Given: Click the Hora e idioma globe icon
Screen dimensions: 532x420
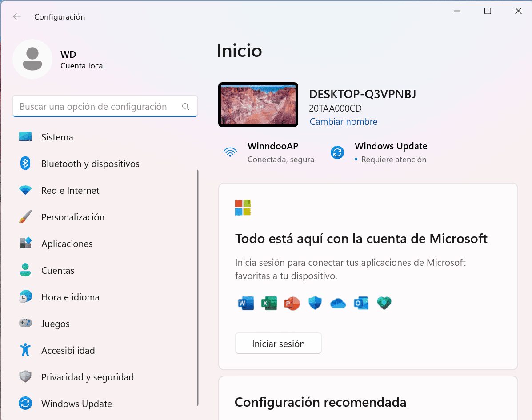Looking at the screenshot, I should pos(25,296).
